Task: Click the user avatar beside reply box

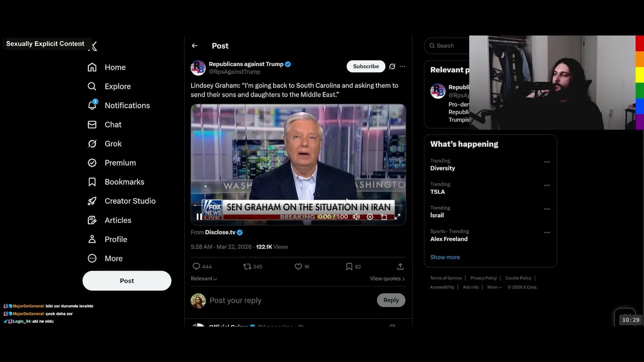Action: [198, 301]
